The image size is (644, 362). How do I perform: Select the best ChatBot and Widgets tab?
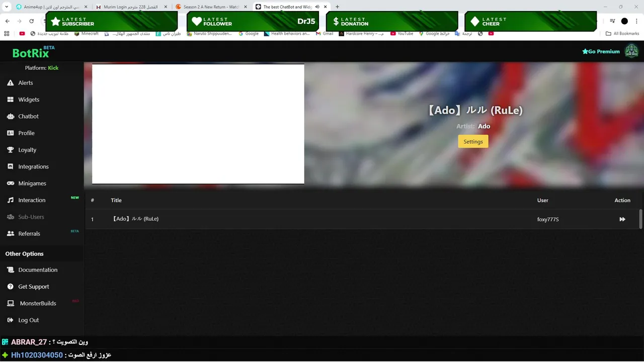coord(287,7)
